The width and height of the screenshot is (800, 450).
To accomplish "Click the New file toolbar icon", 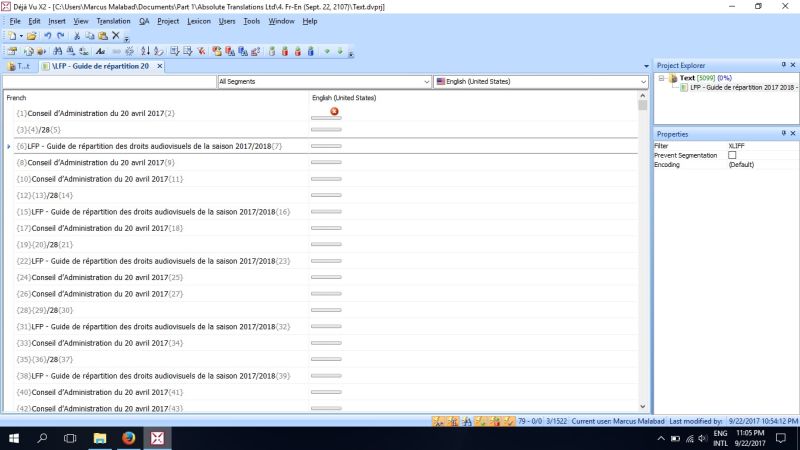I will click(12, 36).
